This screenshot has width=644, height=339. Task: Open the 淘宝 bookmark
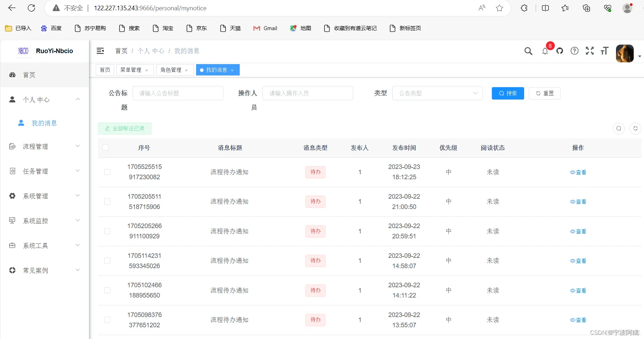(163, 28)
